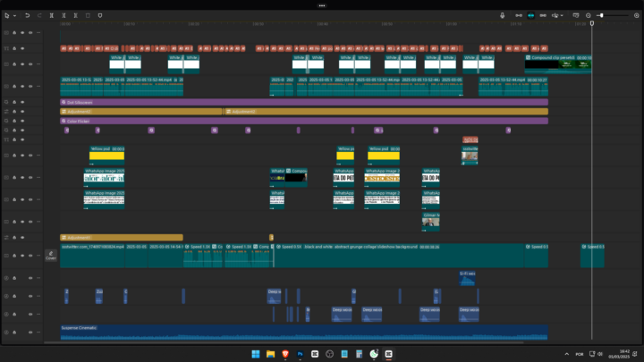The image size is (644, 362).
Task: Toggle the lock on the Suspense Cinematic track
Action: tap(15, 333)
